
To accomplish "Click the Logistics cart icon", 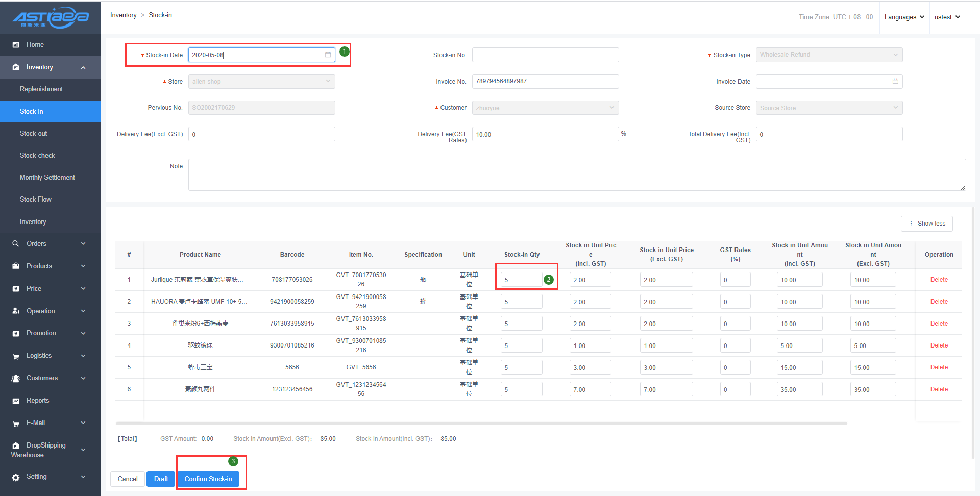I will tap(16, 356).
